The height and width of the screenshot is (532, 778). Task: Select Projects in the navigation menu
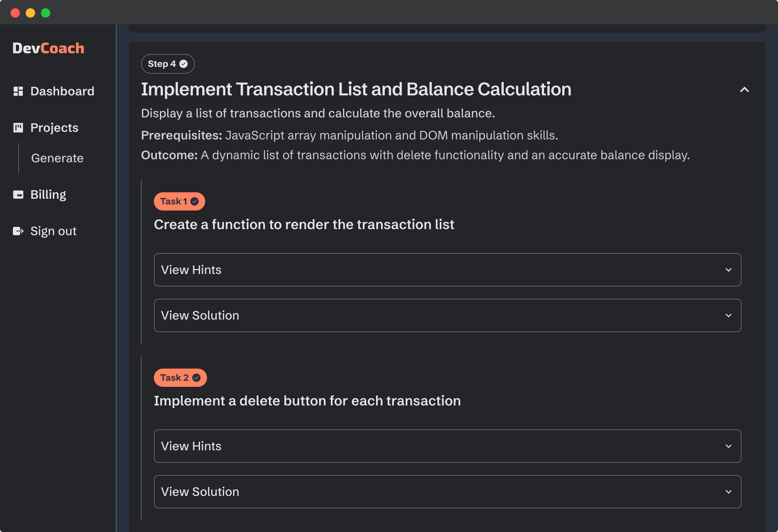pos(54,128)
